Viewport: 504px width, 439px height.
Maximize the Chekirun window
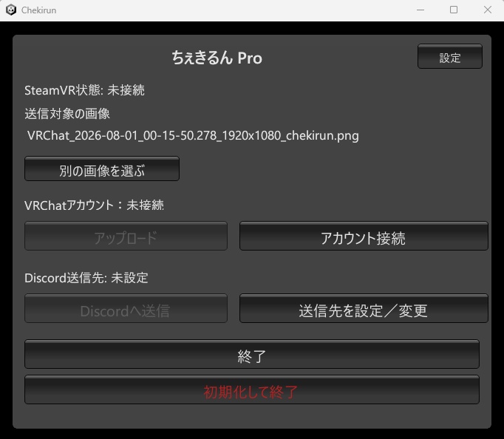tap(454, 10)
